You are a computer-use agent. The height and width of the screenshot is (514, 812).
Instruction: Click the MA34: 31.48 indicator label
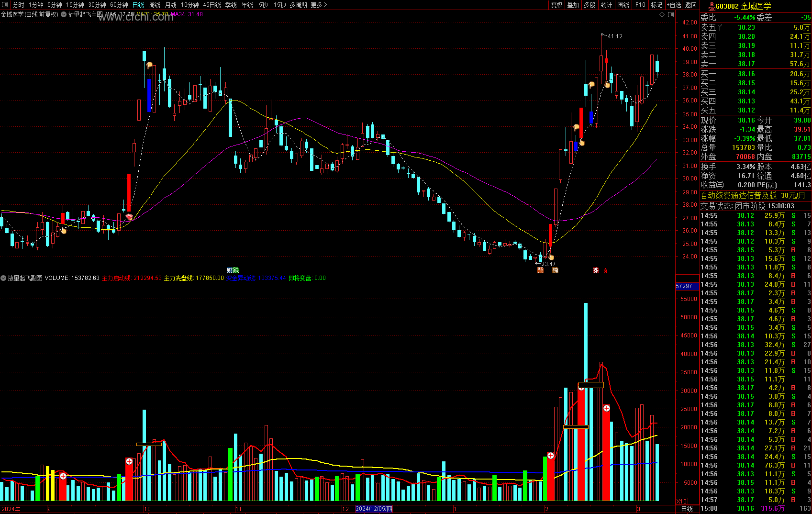[x=187, y=14]
